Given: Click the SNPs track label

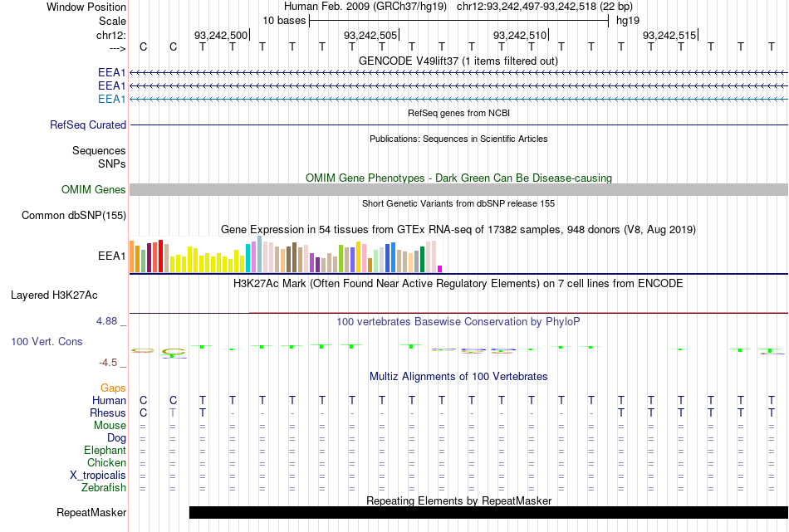Looking at the screenshot, I should point(112,164).
